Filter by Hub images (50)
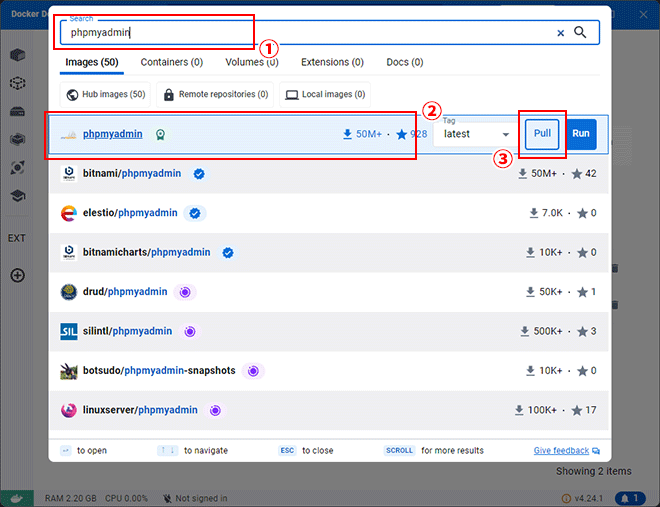 pos(105,94)
